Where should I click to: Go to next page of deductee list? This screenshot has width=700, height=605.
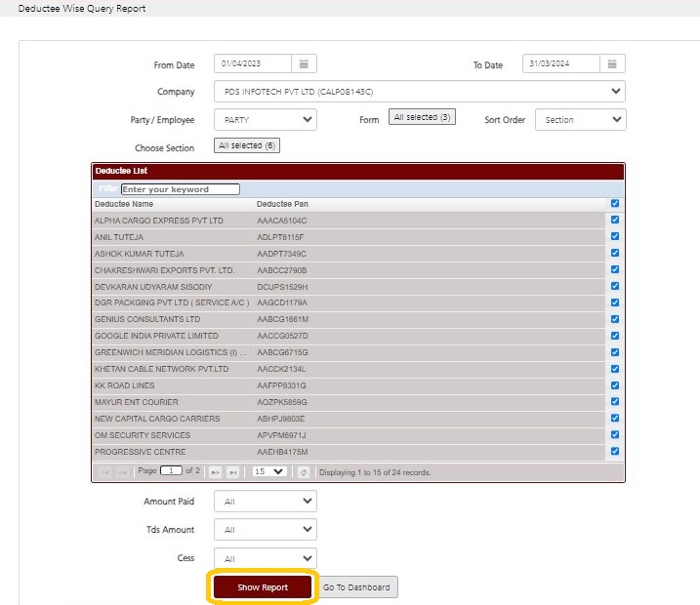click(x=216, y=472)
